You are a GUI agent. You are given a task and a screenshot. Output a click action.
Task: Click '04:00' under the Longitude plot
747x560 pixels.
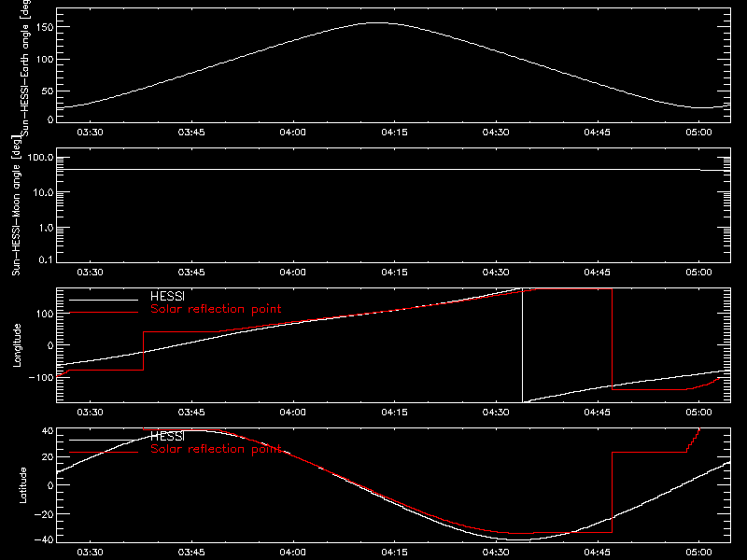click(x=293, y=413)
